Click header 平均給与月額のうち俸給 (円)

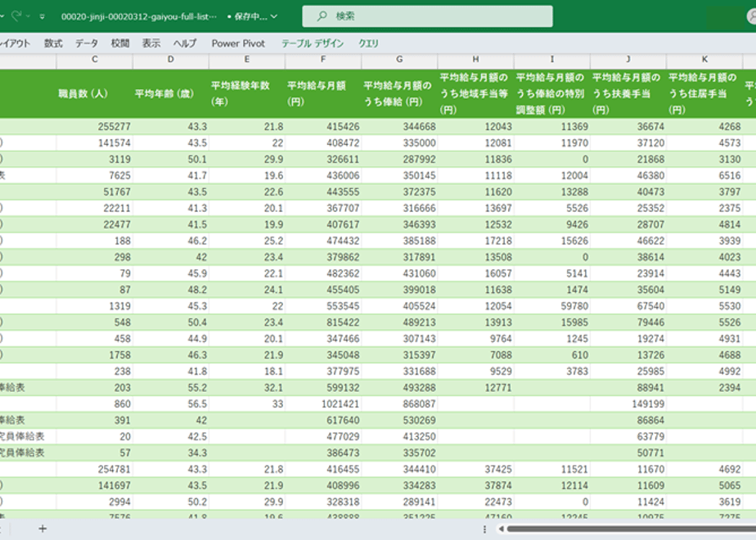(399, 93)
